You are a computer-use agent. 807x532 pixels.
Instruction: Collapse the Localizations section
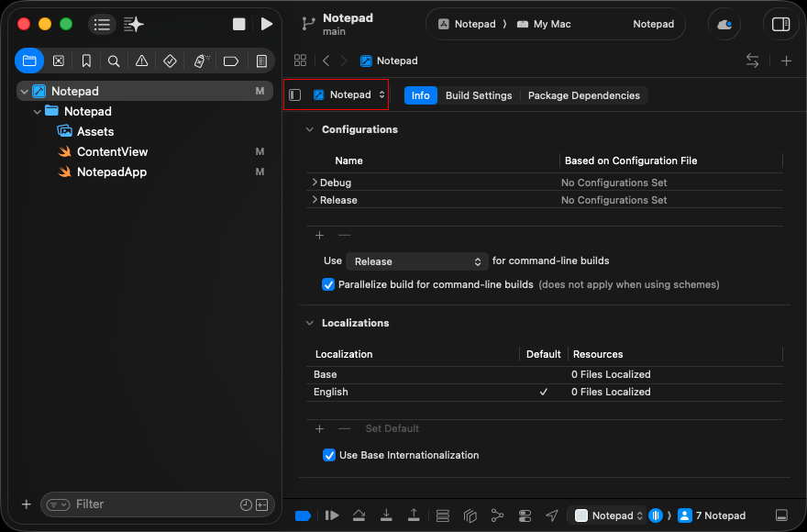click(x=309, y=323)
